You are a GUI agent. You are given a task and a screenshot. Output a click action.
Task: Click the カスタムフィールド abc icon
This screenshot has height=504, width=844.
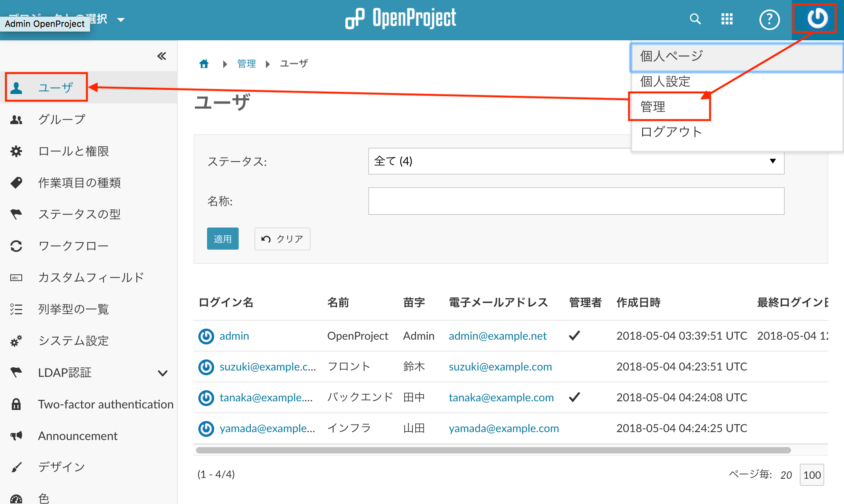click(x=16, y=278)
